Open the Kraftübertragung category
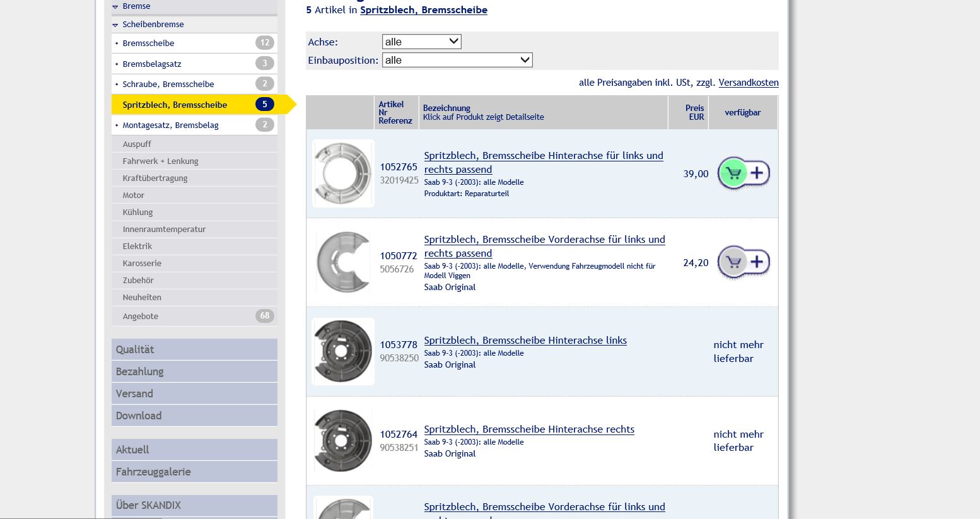Screen dimensions: 980x519 coord(194,178)
